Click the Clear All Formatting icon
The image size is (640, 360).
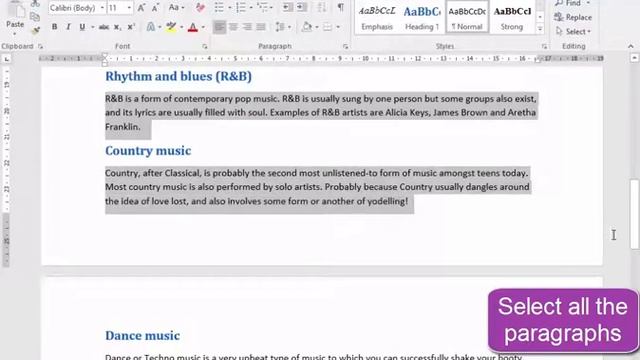(x=200, y=7)
